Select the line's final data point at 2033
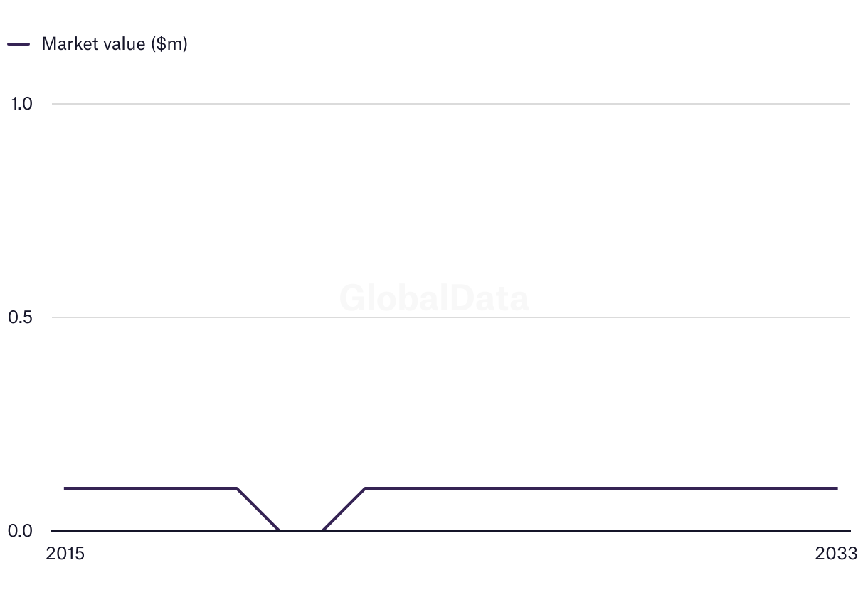 coord(837,488)
